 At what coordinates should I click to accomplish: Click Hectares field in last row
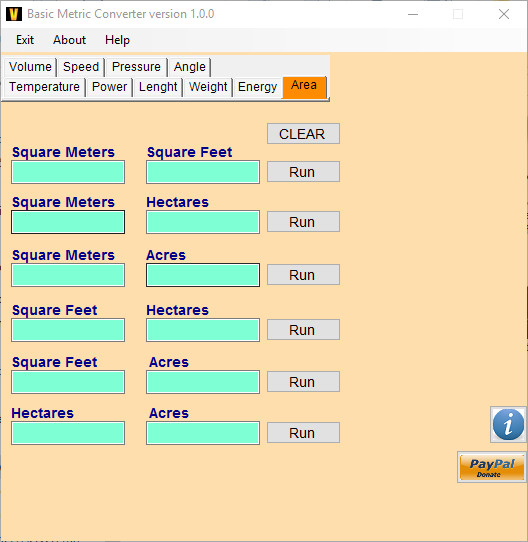point(68,433)
